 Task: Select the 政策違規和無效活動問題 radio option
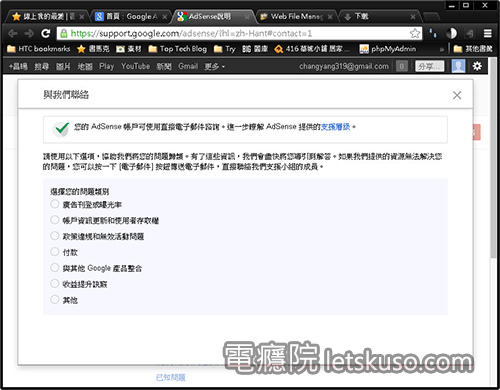coord(55,236)
